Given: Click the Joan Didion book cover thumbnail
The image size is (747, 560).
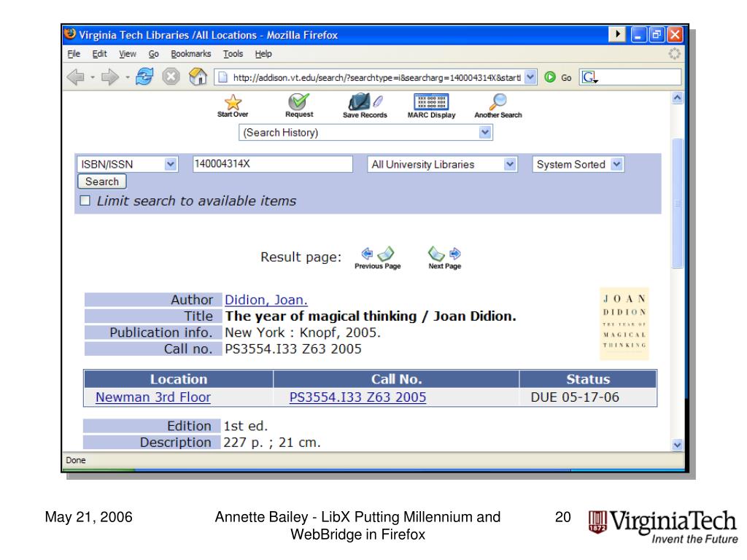Looking at the screenshot, I should (x=624, y=323).
